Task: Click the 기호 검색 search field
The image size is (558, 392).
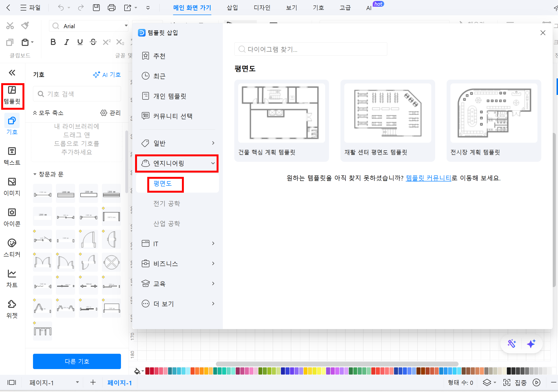Action: tap(77, 94)
